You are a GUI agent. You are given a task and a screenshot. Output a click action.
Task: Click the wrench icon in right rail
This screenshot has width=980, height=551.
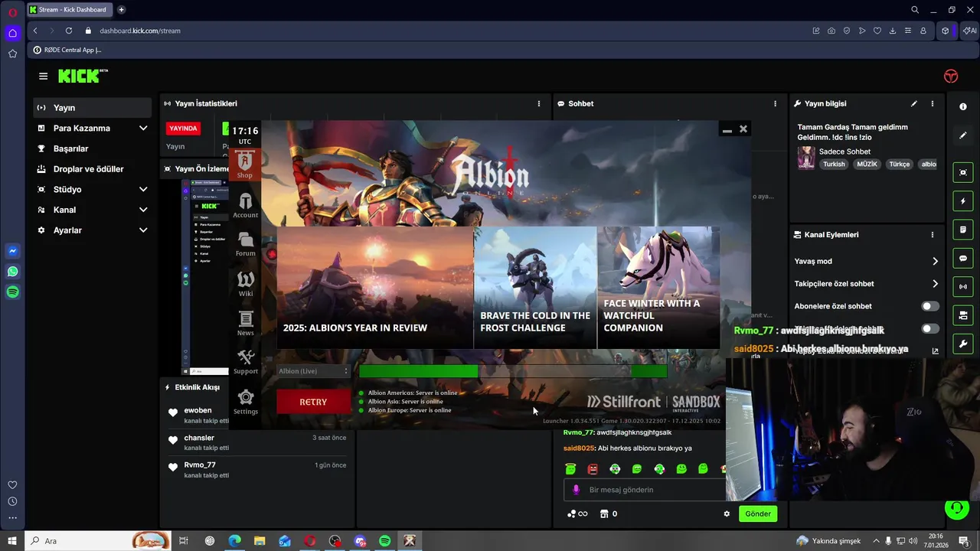[x=963, y=344]
